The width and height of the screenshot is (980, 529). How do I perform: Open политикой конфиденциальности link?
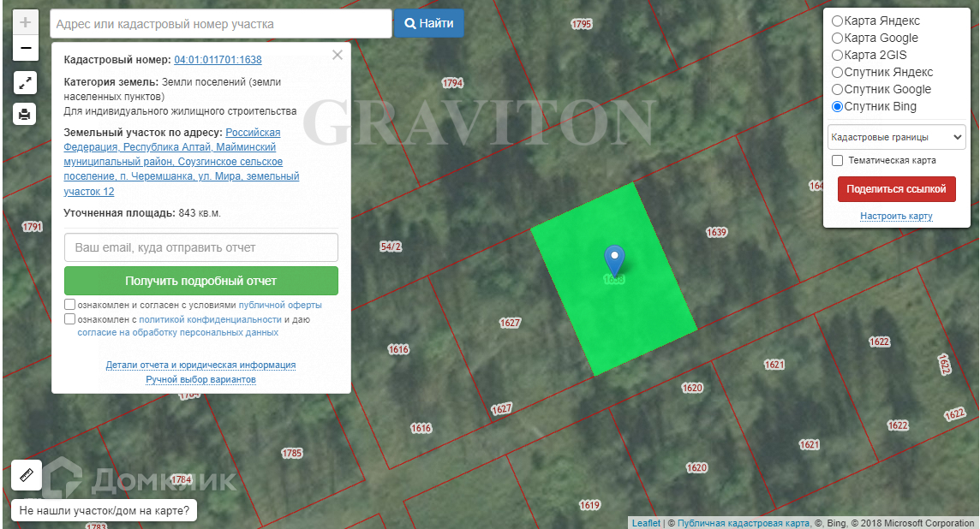point(210,320)
